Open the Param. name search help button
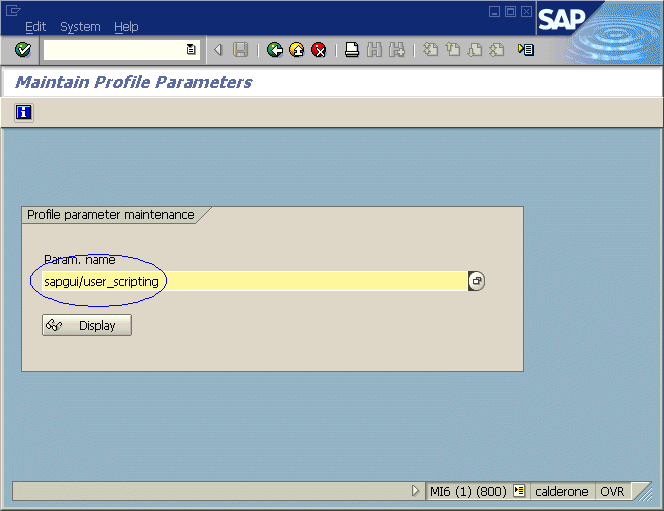 pos(477,282)
